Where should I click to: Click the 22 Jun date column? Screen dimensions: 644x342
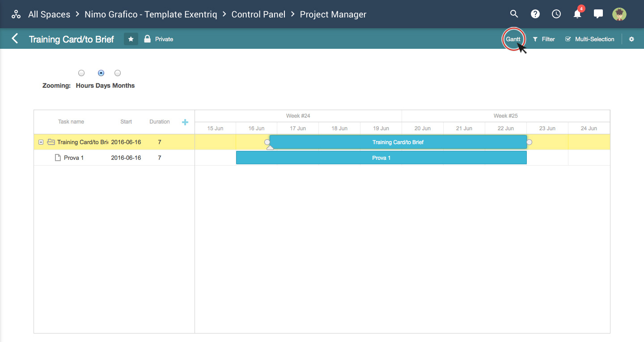(x=506, y=128)
